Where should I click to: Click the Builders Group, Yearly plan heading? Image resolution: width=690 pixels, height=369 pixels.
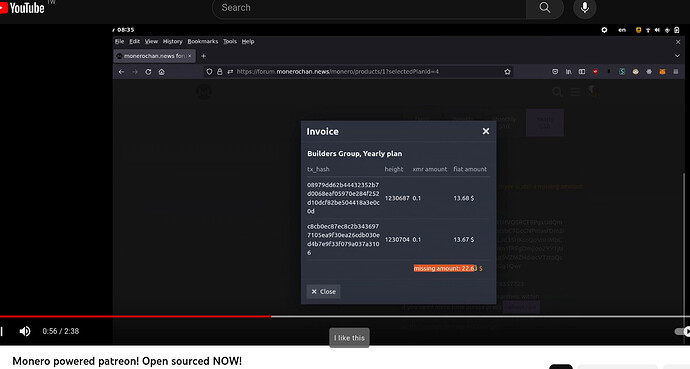(x=355, y=153)
